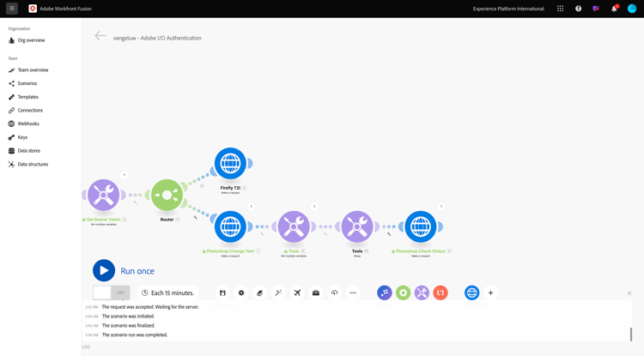Open the user profile avatar

pyautogui.click(x=632, y=9)
